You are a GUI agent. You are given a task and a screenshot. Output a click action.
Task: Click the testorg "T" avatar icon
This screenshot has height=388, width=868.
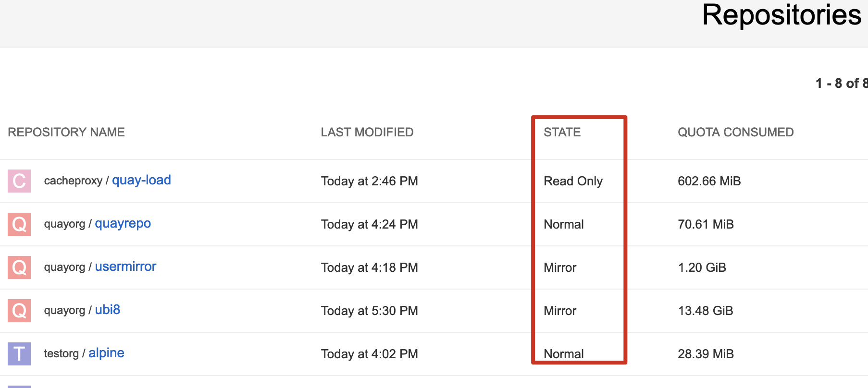coord(19,354)
